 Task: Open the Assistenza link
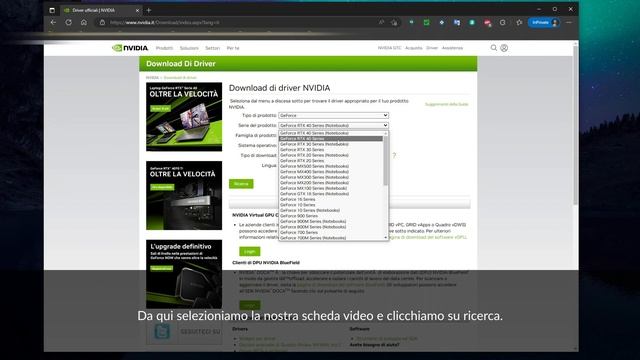click(x=452, y=48)
